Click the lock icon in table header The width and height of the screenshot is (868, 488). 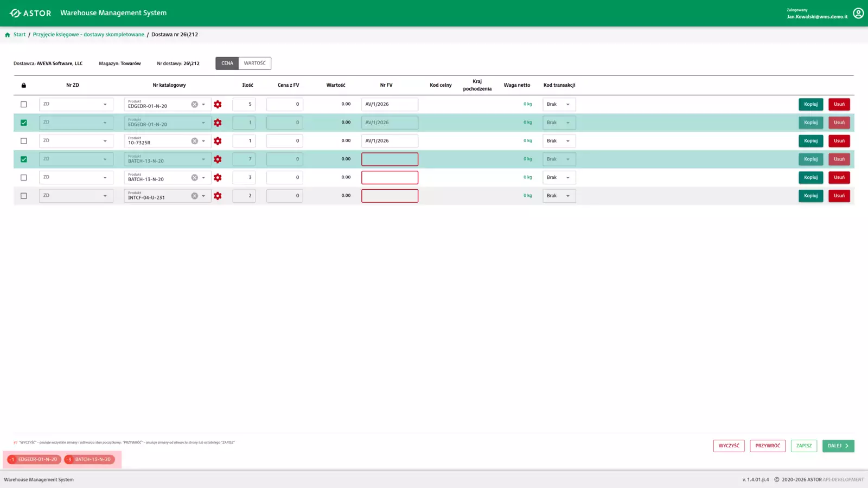pos(23,85)
